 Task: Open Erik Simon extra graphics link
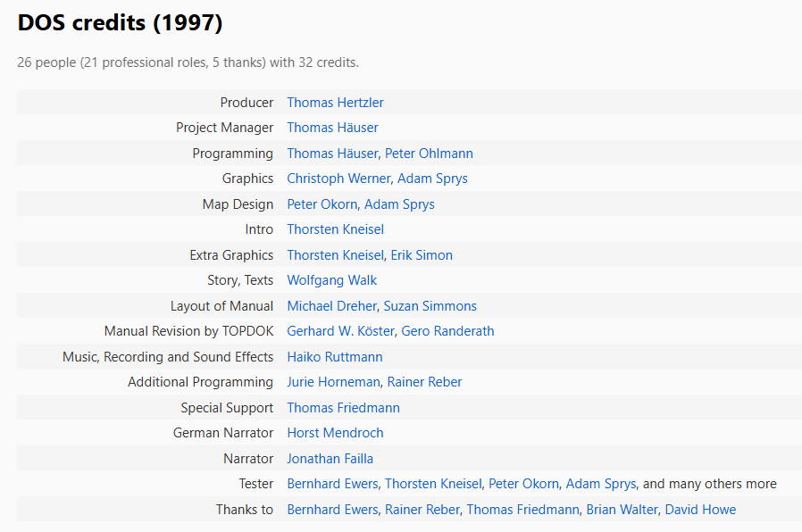(422, 255)
